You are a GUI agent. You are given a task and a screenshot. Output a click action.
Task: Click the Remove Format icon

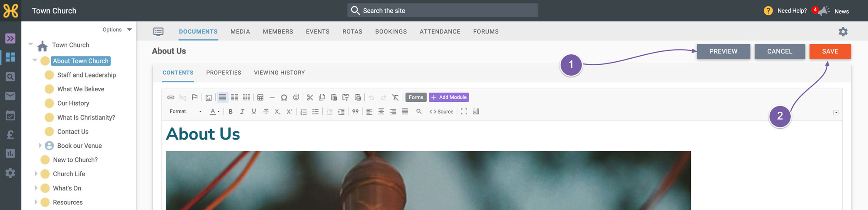click(x=395, y=97)
